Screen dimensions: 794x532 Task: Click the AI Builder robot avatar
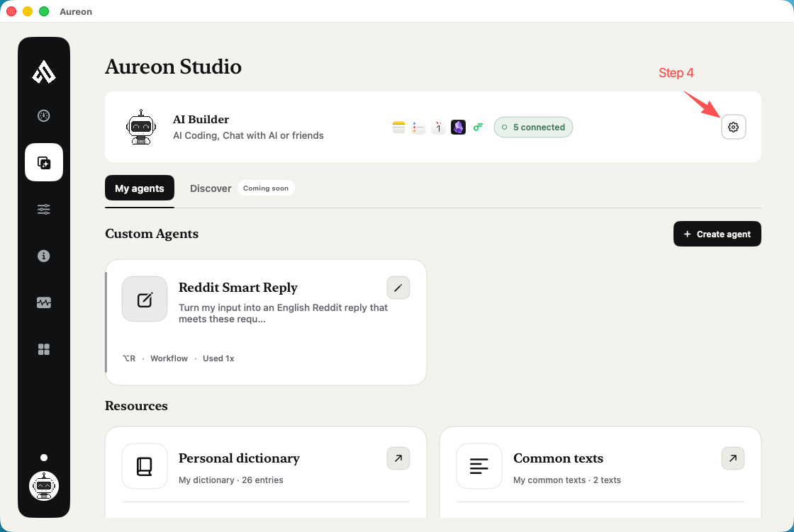pyautogui.click(x=141, y=127)
